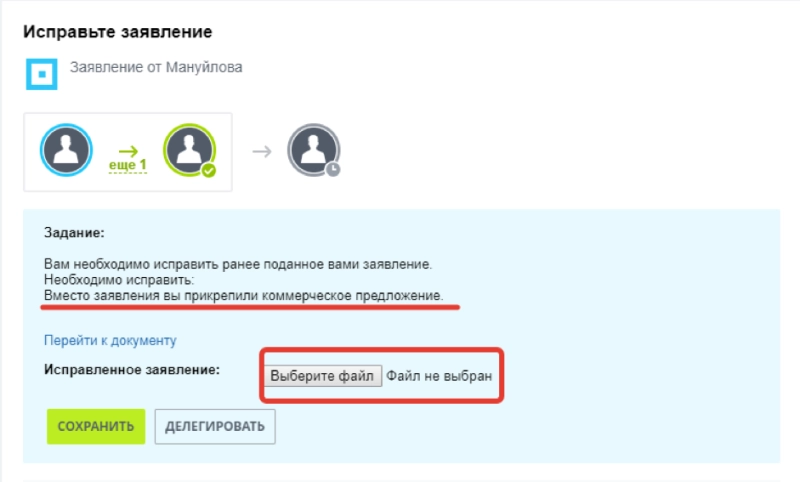The image size is (800, 482).
Task: Click the clock badge on the gray avatar
Action: [x=333, y=169]
